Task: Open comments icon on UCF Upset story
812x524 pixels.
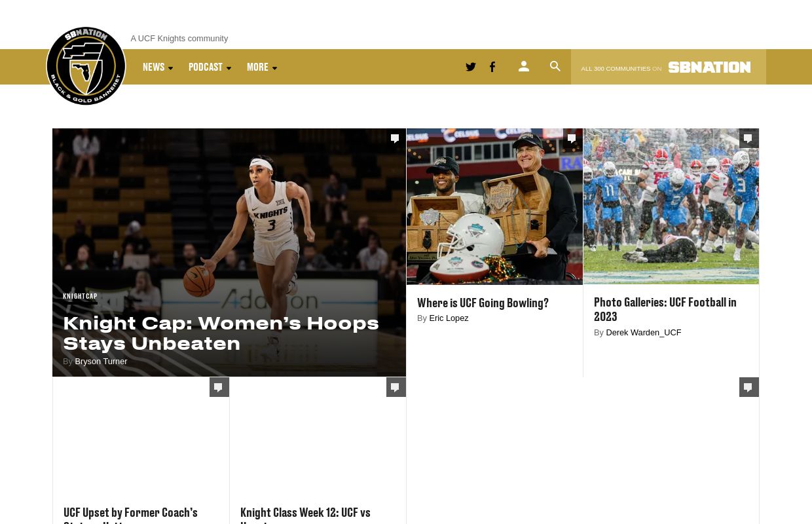Action: click(219, 387)
